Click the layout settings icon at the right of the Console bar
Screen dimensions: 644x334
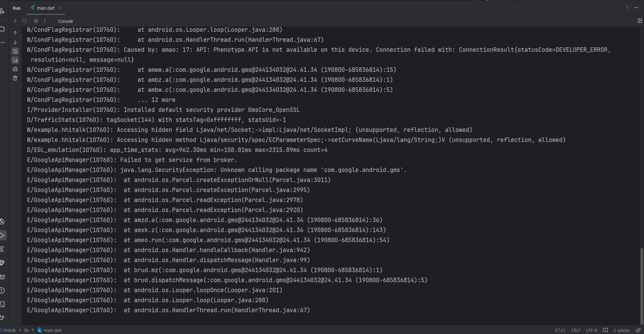(640, 21)
